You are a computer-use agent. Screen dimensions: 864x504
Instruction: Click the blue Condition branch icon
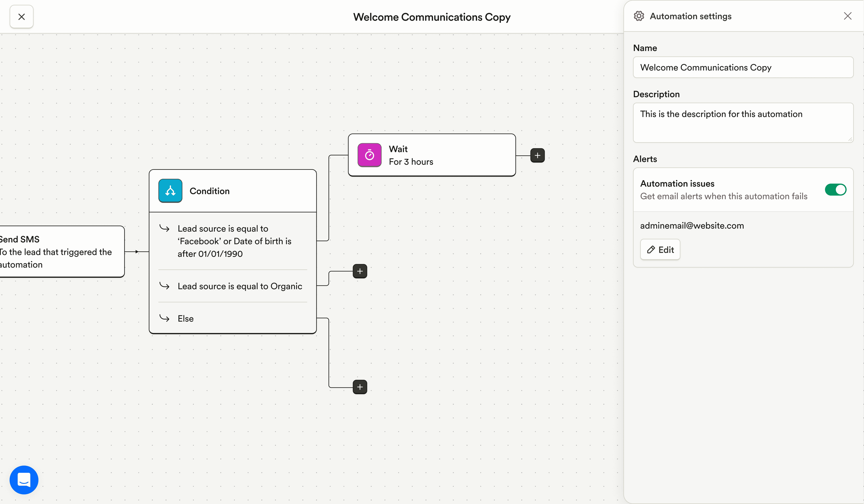point(170,191)
